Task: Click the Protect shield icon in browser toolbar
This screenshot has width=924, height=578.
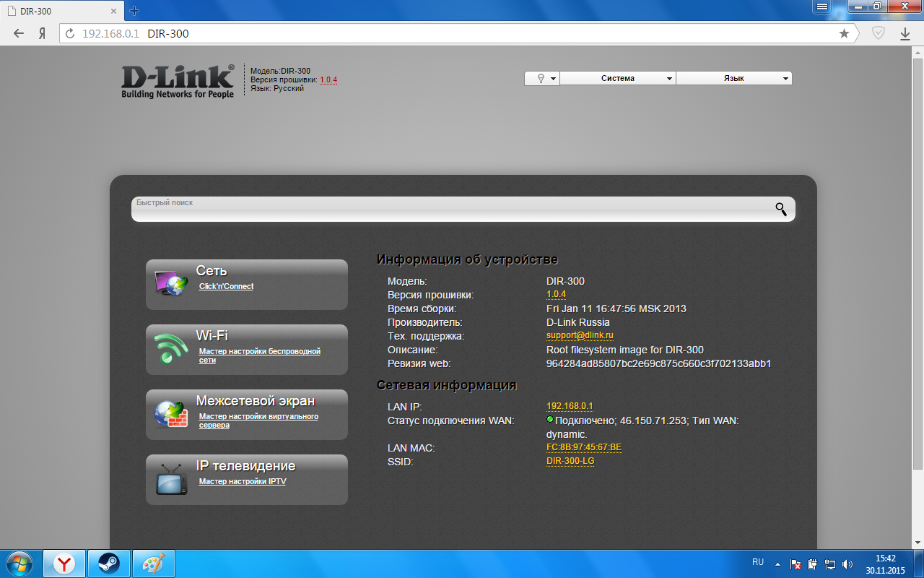Action: click(x=879, y=33)
